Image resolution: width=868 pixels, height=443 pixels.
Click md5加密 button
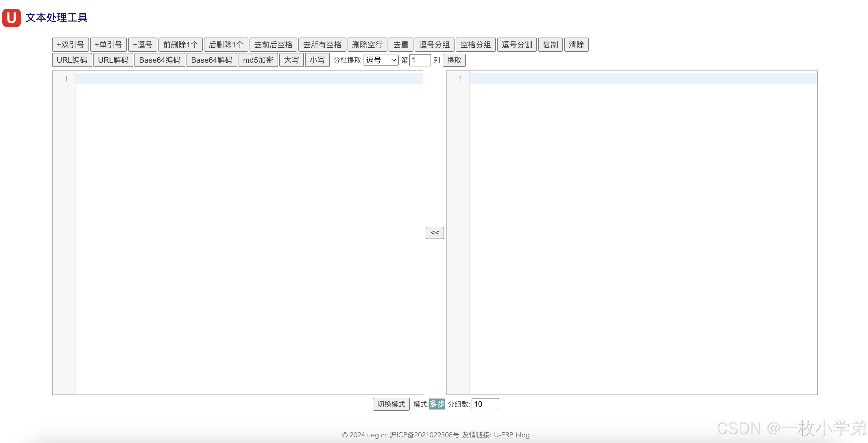pyautogui.click(x=258, y=60)
